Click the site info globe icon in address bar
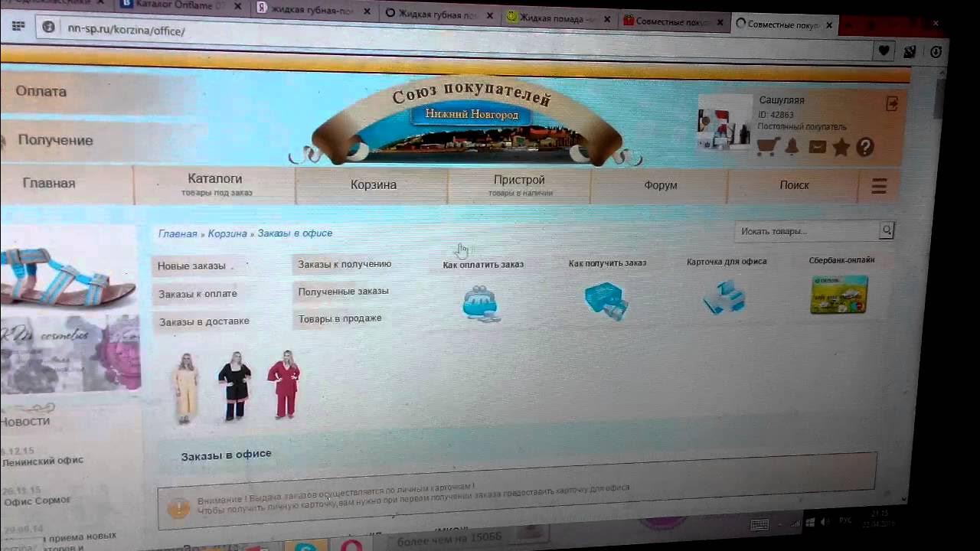Viewport: 980px width, 551px height. pos(48,28)
